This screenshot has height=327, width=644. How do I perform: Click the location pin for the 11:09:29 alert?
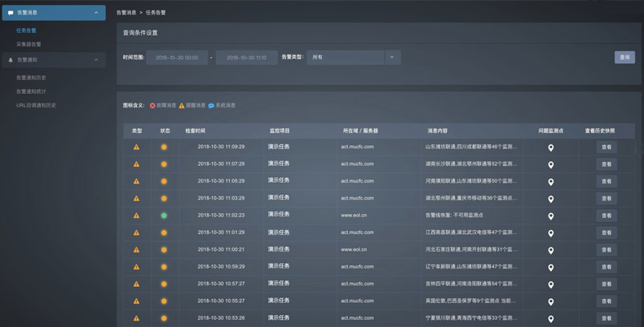(x=550, y=147)
